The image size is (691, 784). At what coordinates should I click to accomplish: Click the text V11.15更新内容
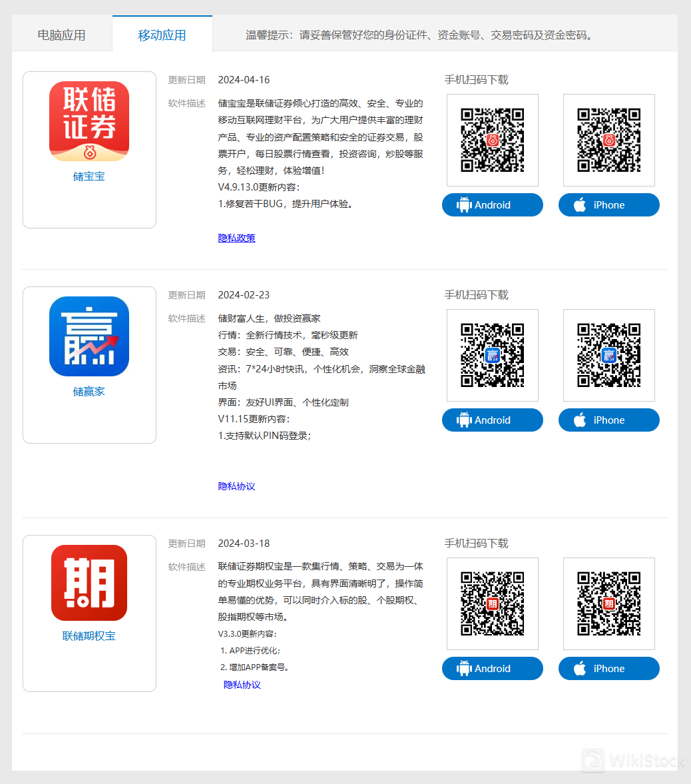click(254, 419)
